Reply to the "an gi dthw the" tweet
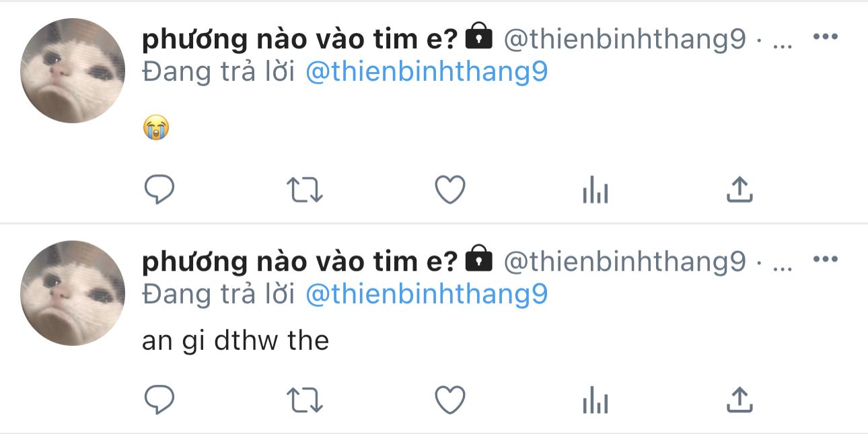This screenshot has height=434, width=868. point(159,400)
